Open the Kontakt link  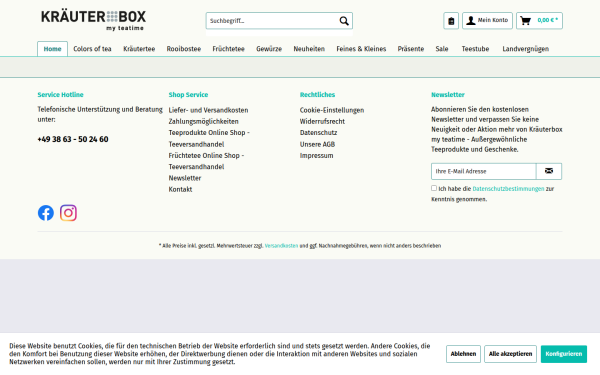pyautogui.click(x=180, y=189)
